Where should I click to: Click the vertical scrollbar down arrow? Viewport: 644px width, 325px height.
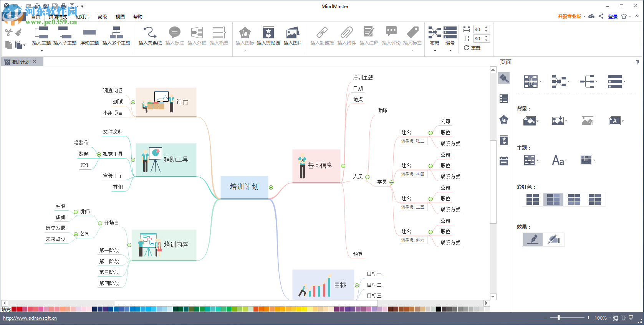coord(493,297)
